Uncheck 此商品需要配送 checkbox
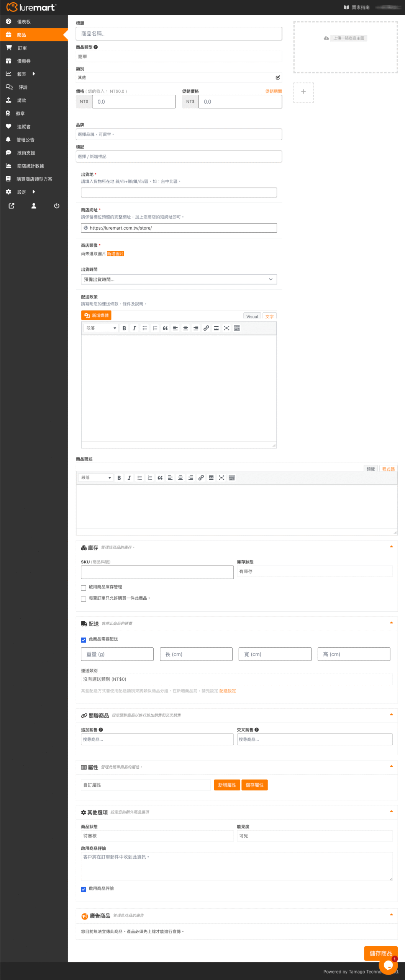 [x=84, y=640]
